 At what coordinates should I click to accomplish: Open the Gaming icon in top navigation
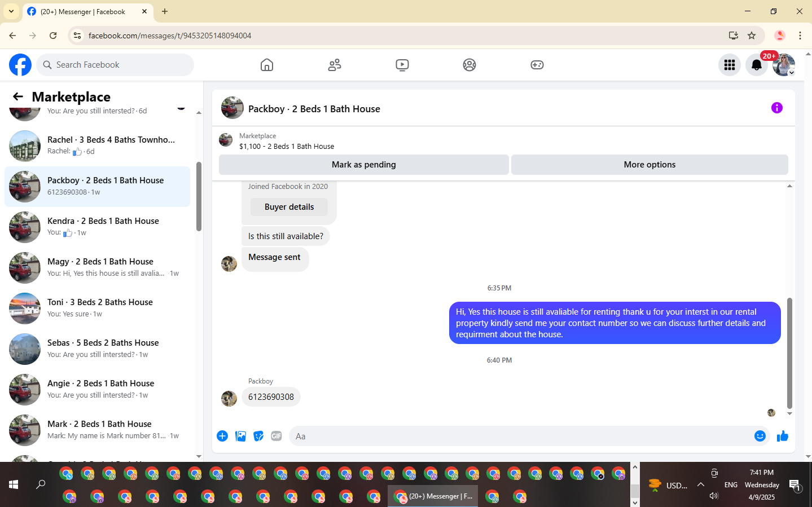(x=537, y=65)
